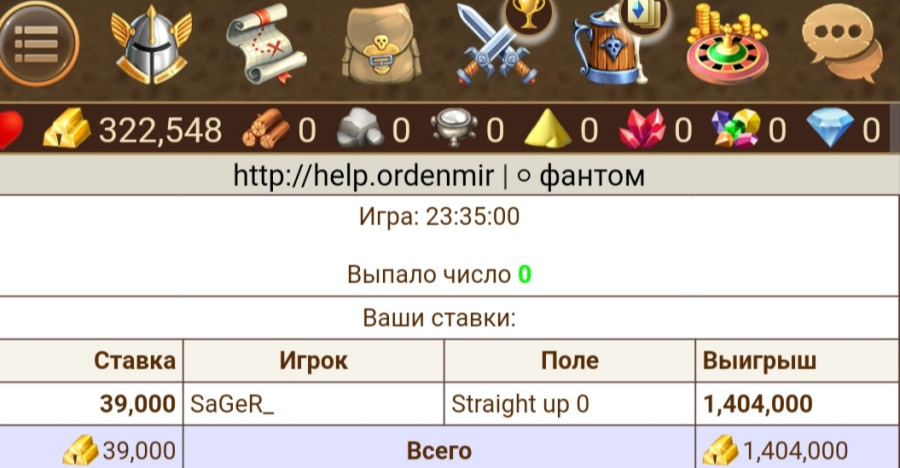Open the winged knight helmet profile
The image size is (900, 468).
(x=151, y=45)
